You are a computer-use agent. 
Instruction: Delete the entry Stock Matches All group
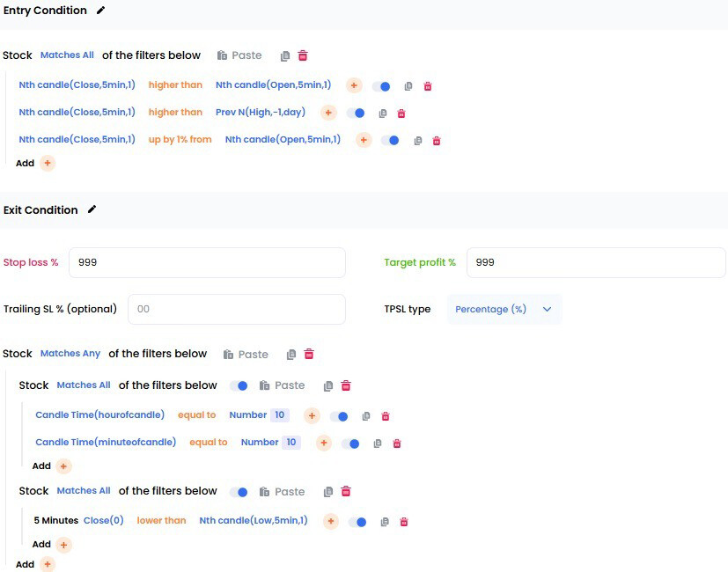303,55
